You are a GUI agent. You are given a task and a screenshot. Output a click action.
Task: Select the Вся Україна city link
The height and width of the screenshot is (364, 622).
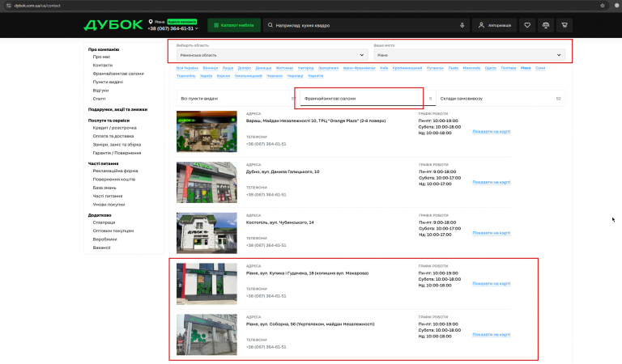pos(187,68)
